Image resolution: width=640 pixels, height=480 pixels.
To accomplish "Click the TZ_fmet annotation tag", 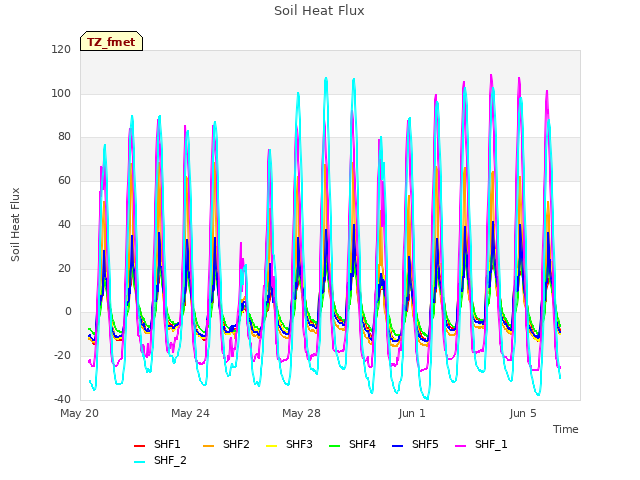I will pos(111,41).
